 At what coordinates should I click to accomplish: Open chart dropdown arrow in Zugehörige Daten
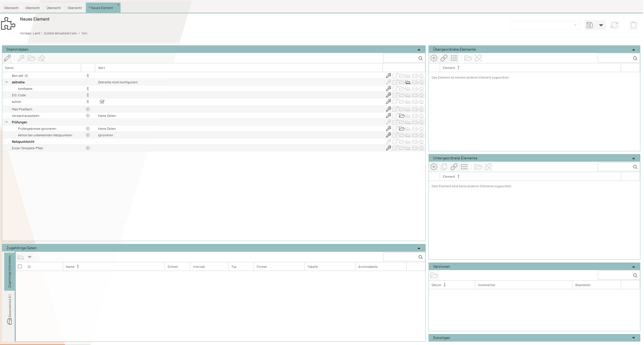[x=30, y=257]
